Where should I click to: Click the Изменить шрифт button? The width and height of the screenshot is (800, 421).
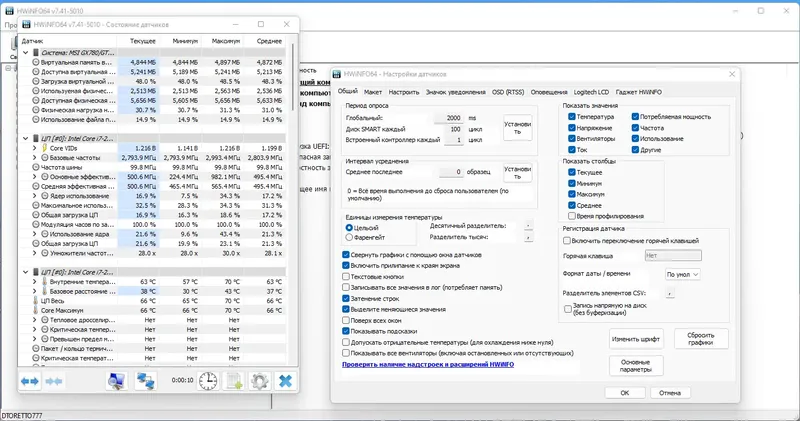pos(636,339)
